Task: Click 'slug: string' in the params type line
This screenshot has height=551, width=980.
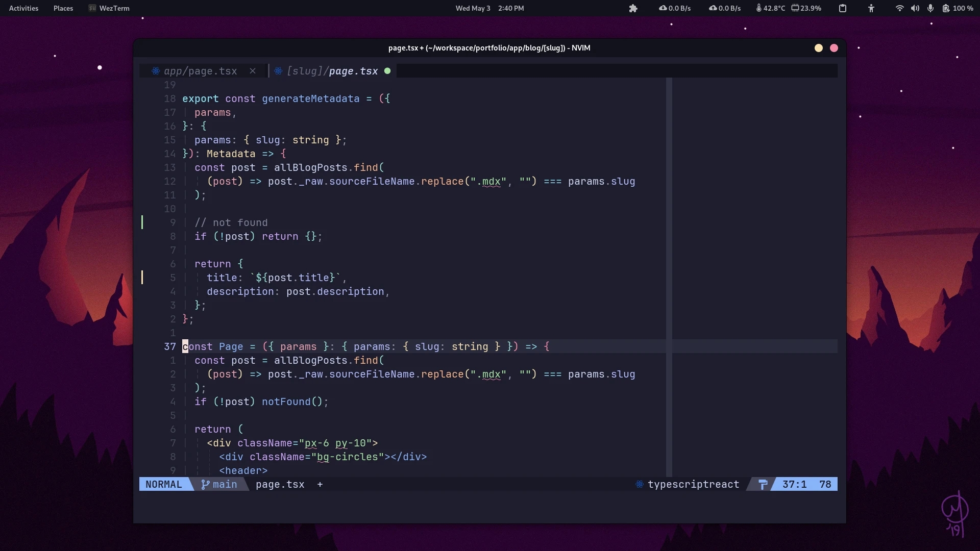Action: click(x=292, y=140)
